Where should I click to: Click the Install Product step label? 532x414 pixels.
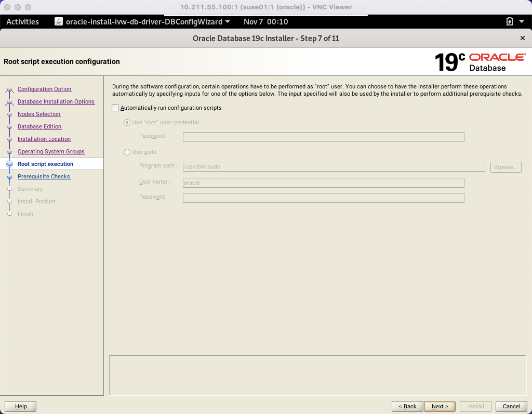pyautogui.click(x=36, y=202)
